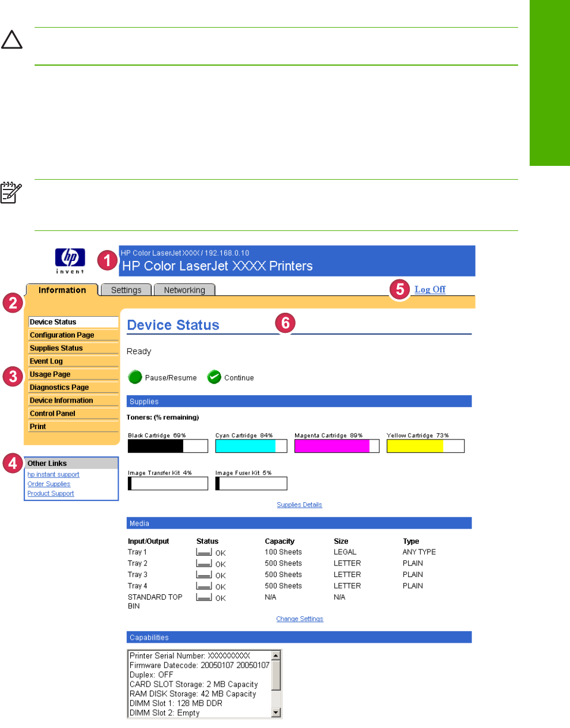The image size is (570, 728).
Task: Open the Configuration Page menu item
Action: 73,335
